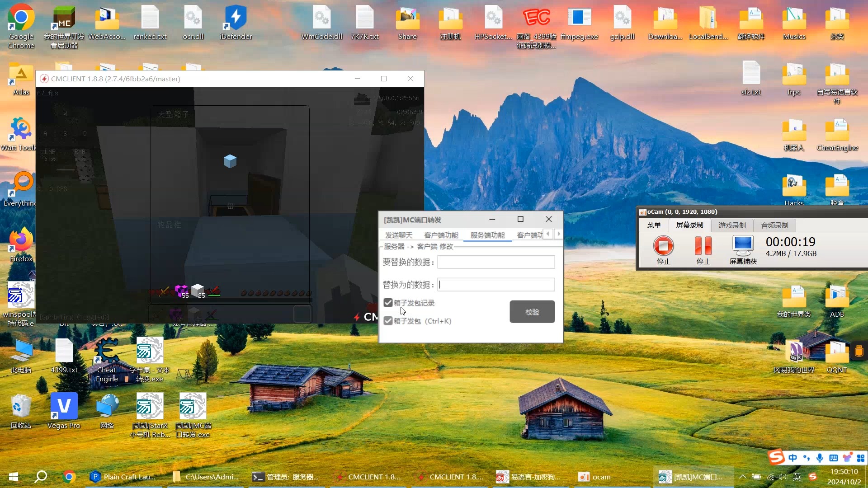The image size is (868, 488).
Task: Switch to 服务端功能 tab
Action: pos(487,234)
